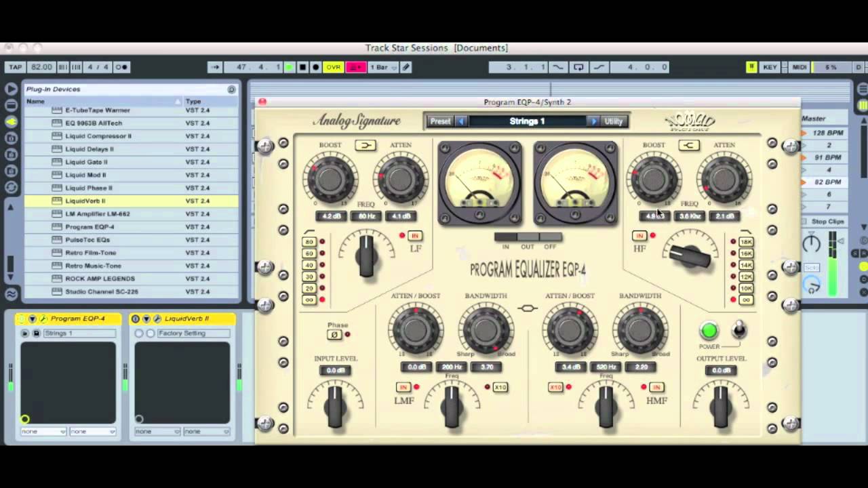Select the 16K HF frequency button
Image resolution: width=868 pixels, height=488 pixels.
point(746,253)
